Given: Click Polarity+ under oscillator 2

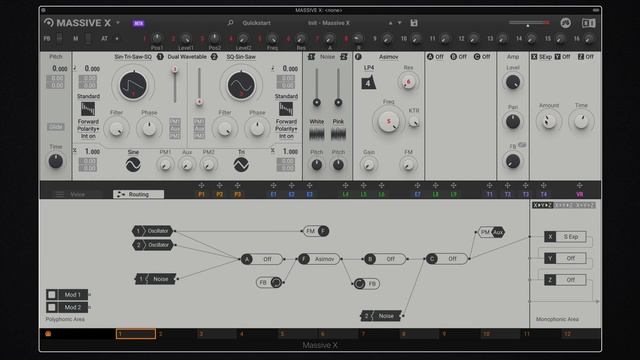Looking at the screenshot, I should click(x=286, y=129).
